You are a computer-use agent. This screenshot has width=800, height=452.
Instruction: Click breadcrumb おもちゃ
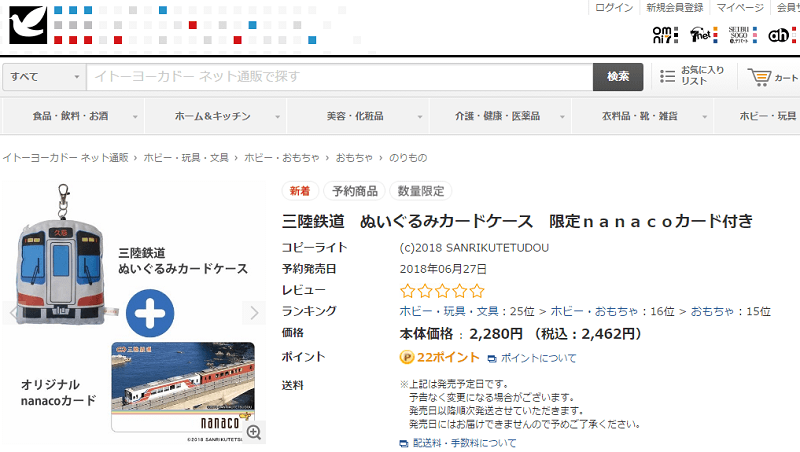[x=354, y=158]
